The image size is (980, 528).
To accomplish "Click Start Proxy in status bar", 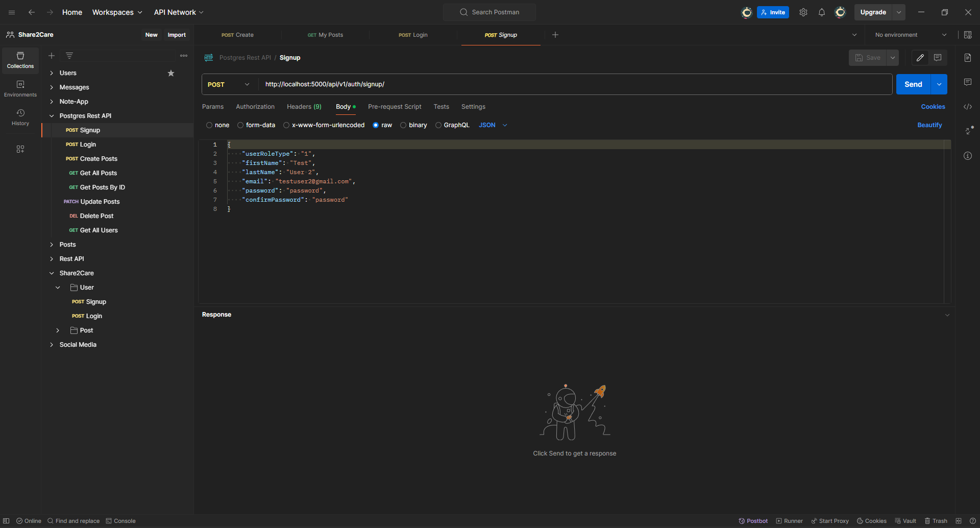I will pos(830,521).
